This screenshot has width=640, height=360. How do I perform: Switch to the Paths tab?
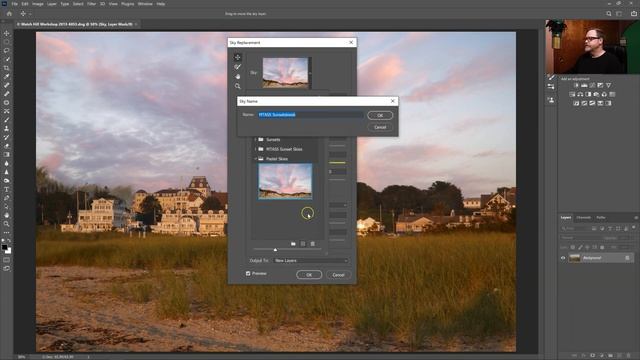(601, 218)
